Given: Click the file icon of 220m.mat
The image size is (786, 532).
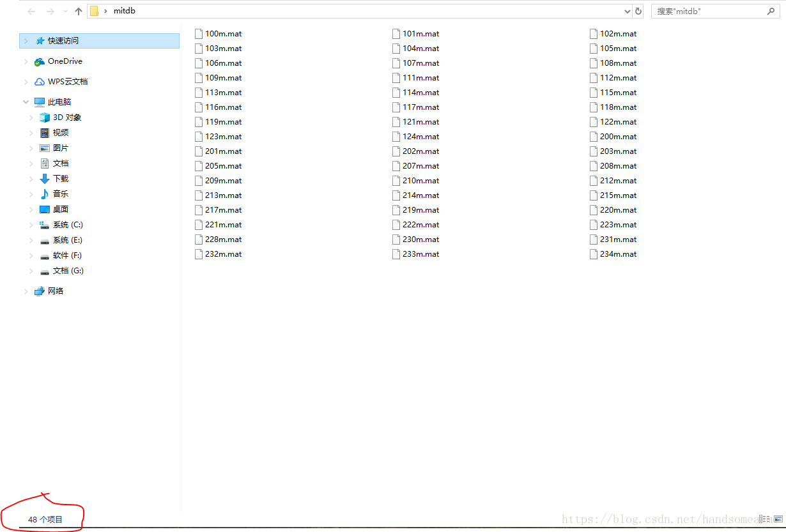Looking at the screenshot, I should point(594,210).
